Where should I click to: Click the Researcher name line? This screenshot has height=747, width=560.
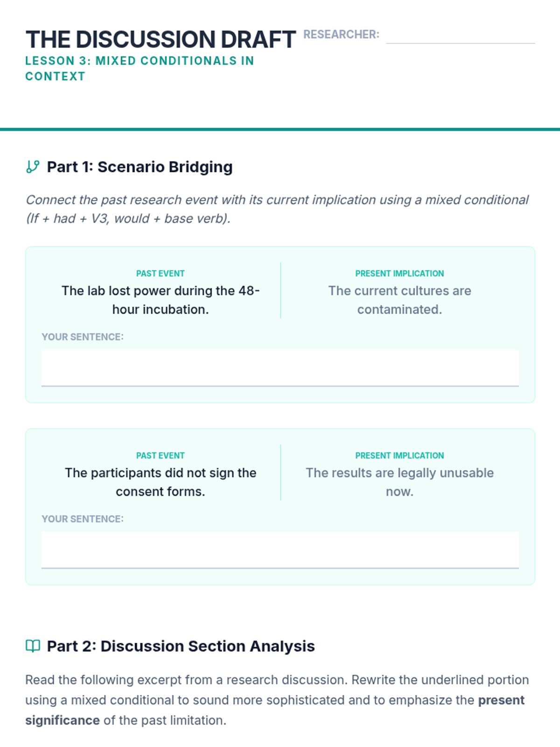click(x=460, y=36)
